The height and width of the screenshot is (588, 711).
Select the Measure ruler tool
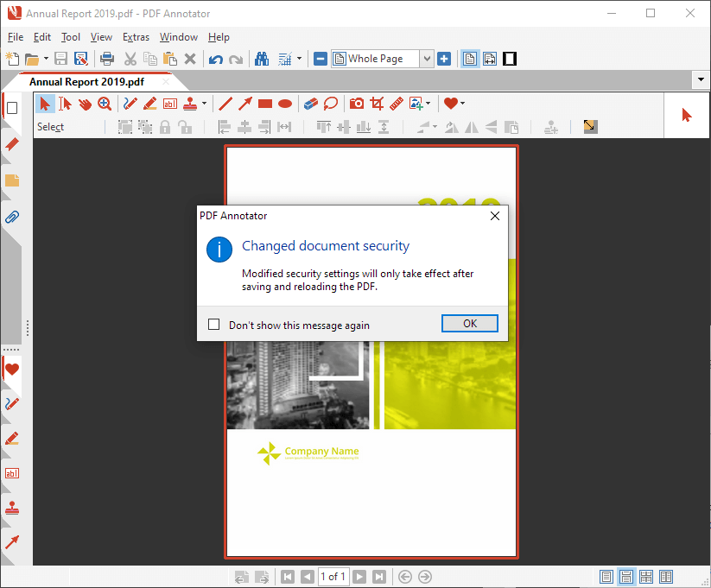[x=397, y=104]
